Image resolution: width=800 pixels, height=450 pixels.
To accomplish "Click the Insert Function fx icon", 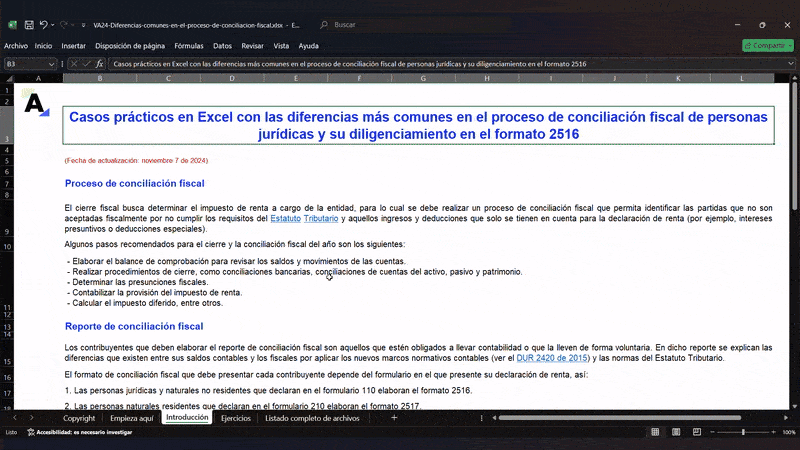I will [99, 64].
